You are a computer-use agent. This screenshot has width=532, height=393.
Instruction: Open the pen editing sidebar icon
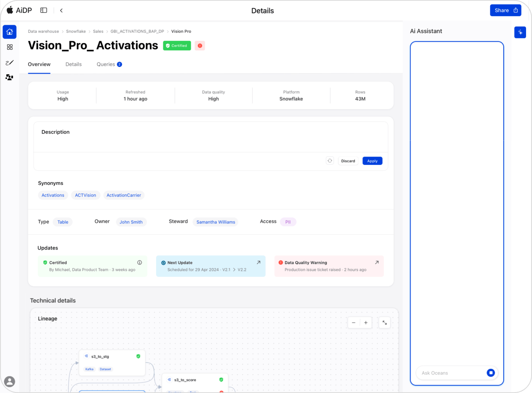[x=10, y=62]
